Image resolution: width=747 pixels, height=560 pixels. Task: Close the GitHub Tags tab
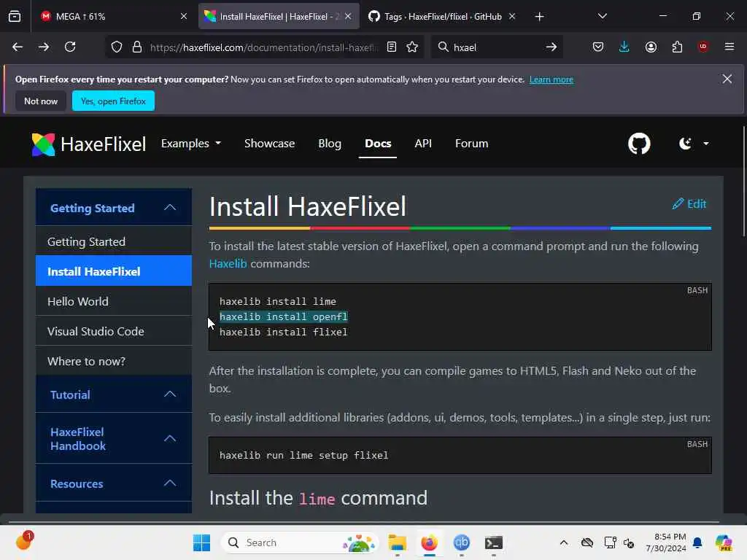[x=512, y=16]
